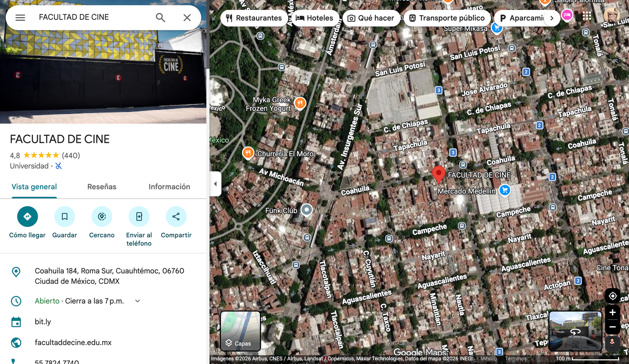629x364 pixels.
Task: Select the Super Mikasa shopping marker
Action: 497,29
